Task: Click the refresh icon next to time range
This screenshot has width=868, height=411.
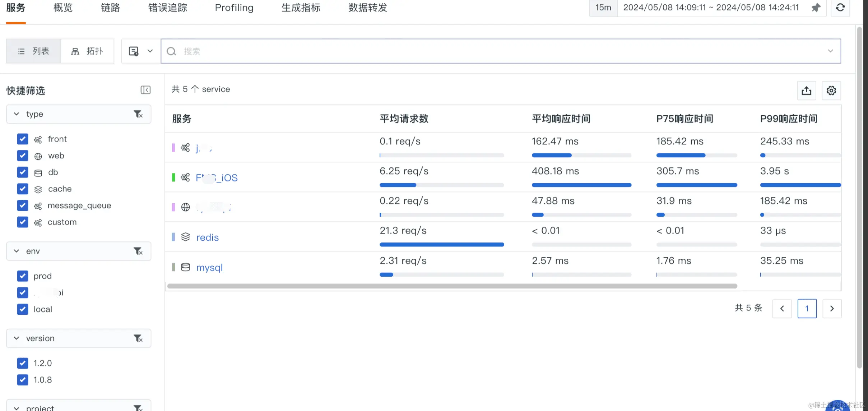Action: coord(840,8)
